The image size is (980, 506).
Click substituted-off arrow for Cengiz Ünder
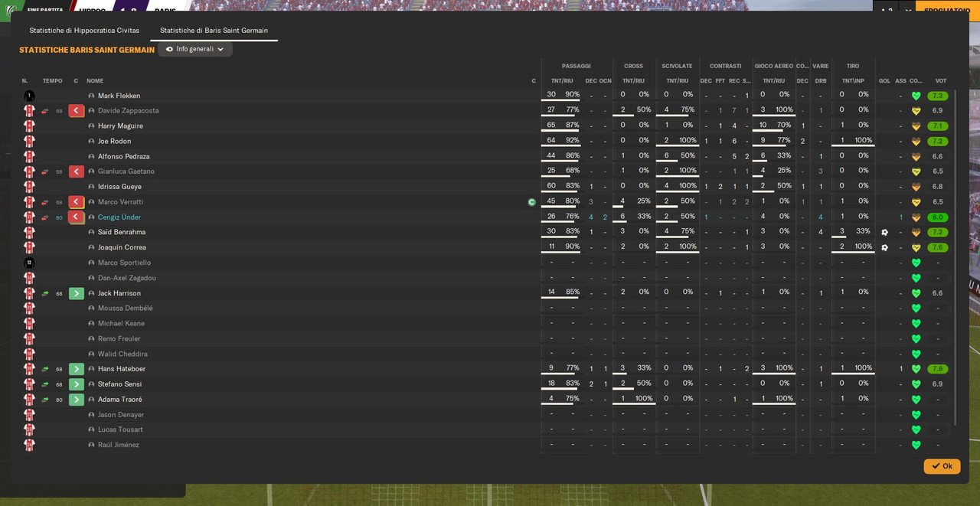pyautogui.click(x=76, y=217)
